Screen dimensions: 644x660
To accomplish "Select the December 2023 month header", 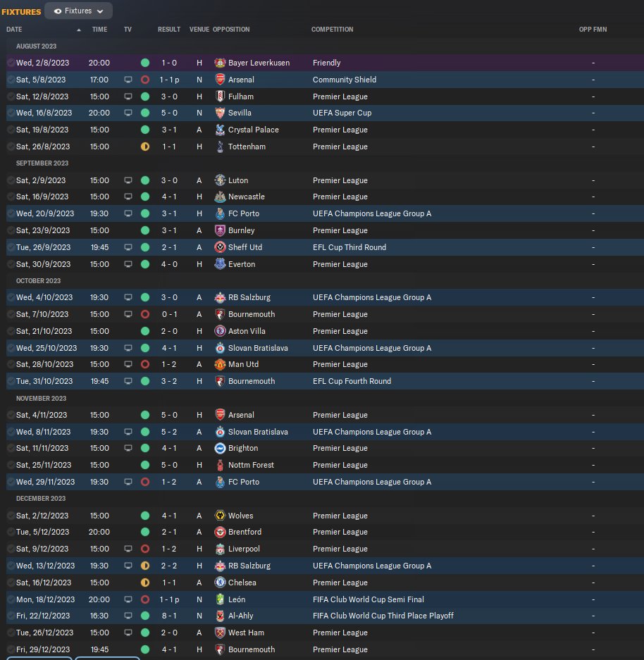I will (x=41, y=499).
